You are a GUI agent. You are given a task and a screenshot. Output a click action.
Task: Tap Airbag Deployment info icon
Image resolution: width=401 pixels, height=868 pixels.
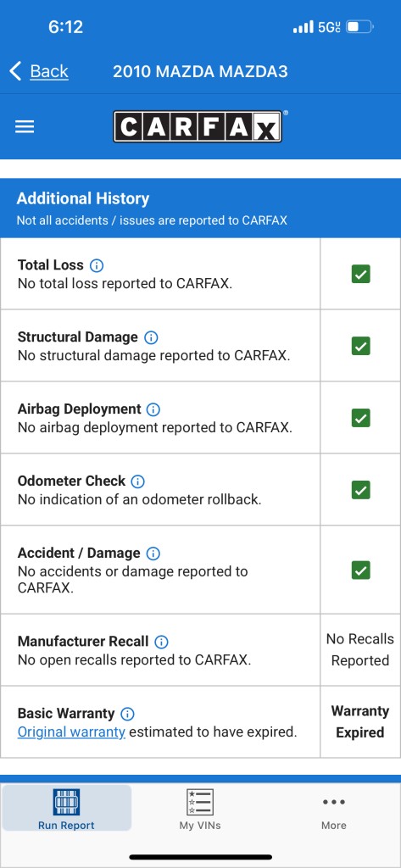153,409
